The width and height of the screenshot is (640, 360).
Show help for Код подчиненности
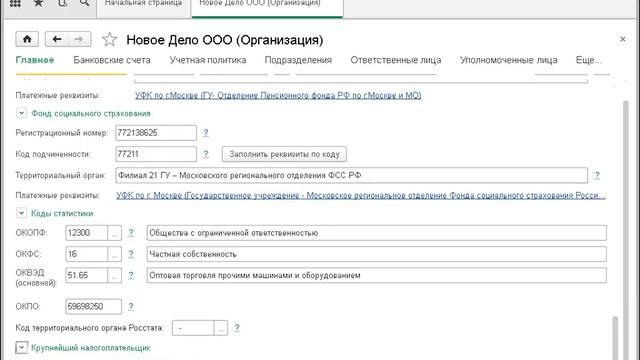[x=206, y=154]
